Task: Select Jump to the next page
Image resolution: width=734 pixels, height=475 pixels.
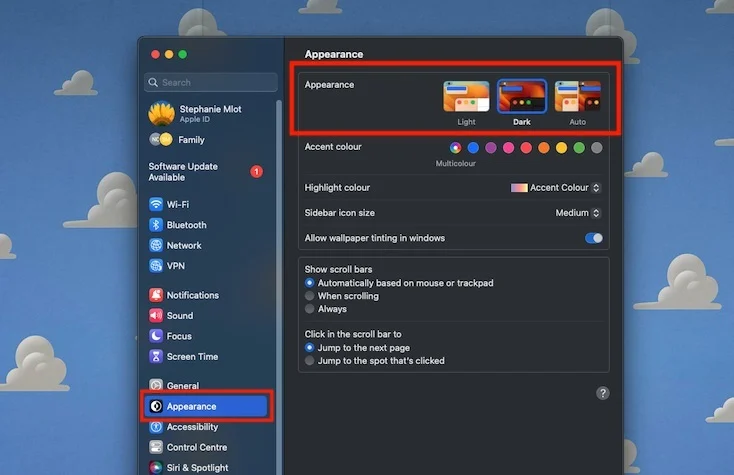Action: 309,348
